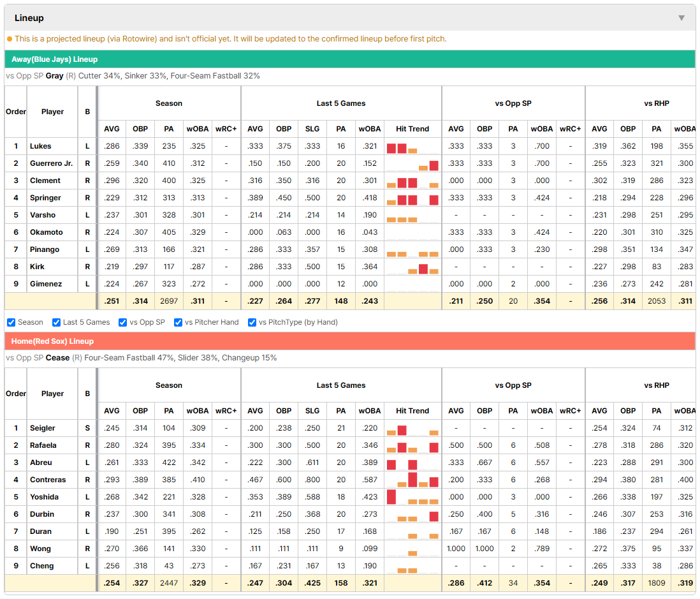Screen dimensions: 700x599
Task: Click the orange projected lineup notice dot
Action: (x=10, y=39)
